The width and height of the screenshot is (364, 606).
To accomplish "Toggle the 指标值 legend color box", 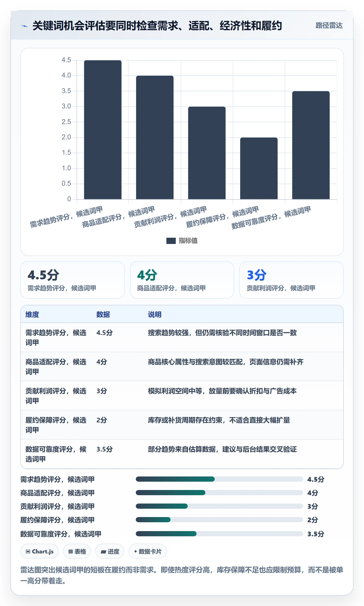I will (171, 241).
